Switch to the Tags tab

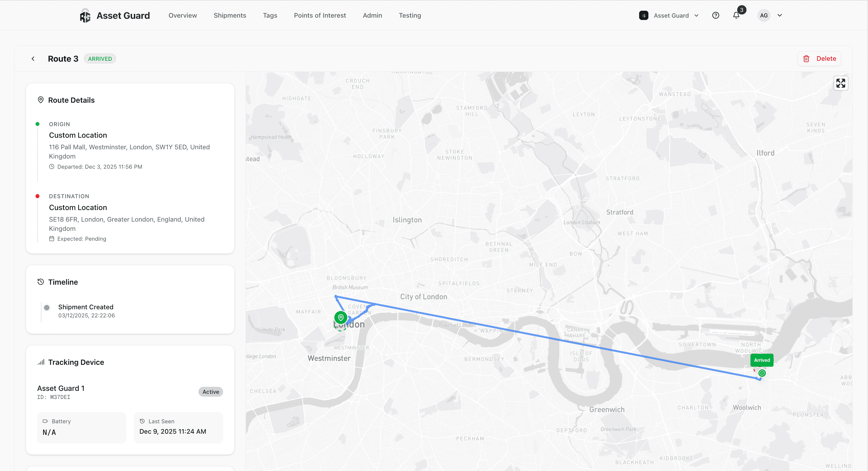[270, 16]
